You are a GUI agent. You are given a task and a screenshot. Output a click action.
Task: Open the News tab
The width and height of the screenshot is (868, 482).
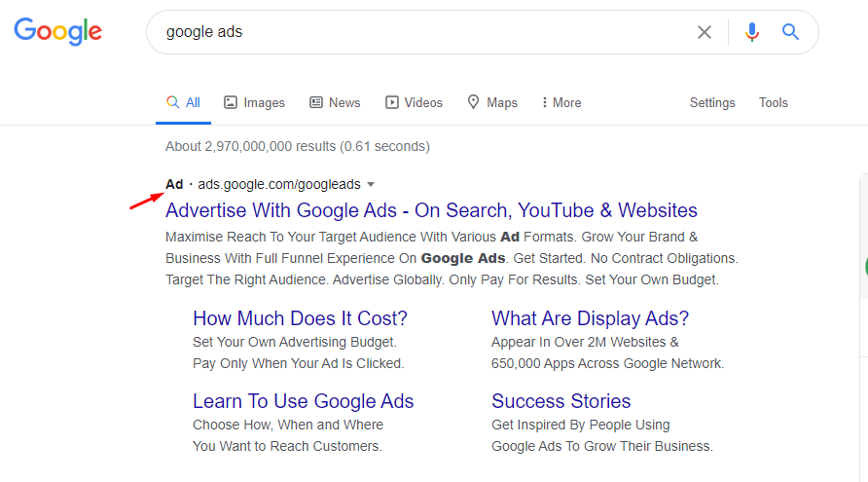coord(335,102)
